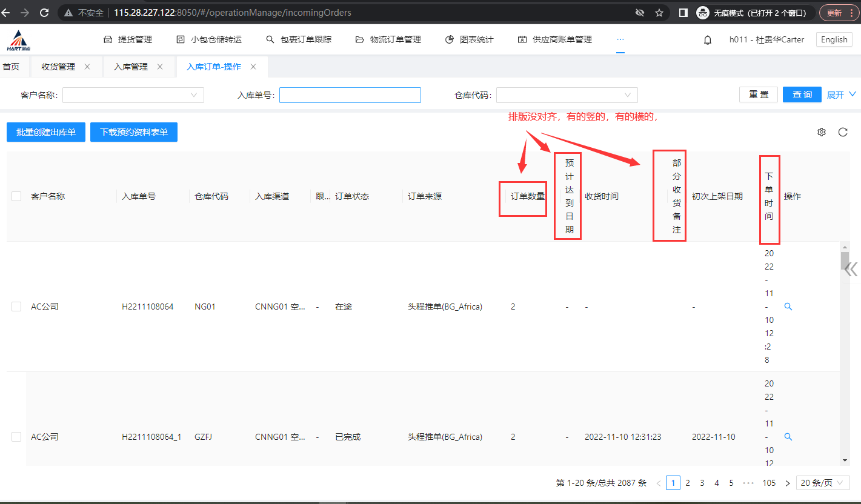861x504 pixels.
Task: Toggle the select-all header checkbox
Action: [16, 196]
